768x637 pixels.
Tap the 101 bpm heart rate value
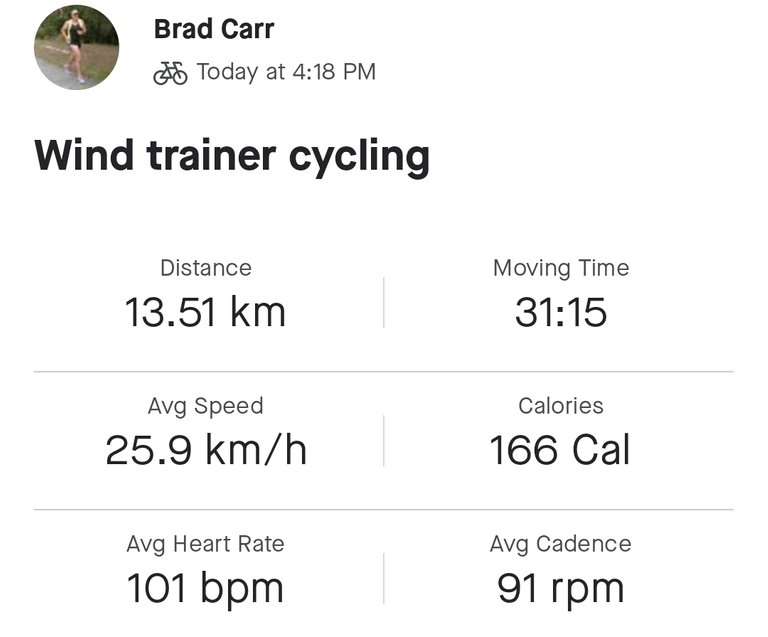click(206, 588)
